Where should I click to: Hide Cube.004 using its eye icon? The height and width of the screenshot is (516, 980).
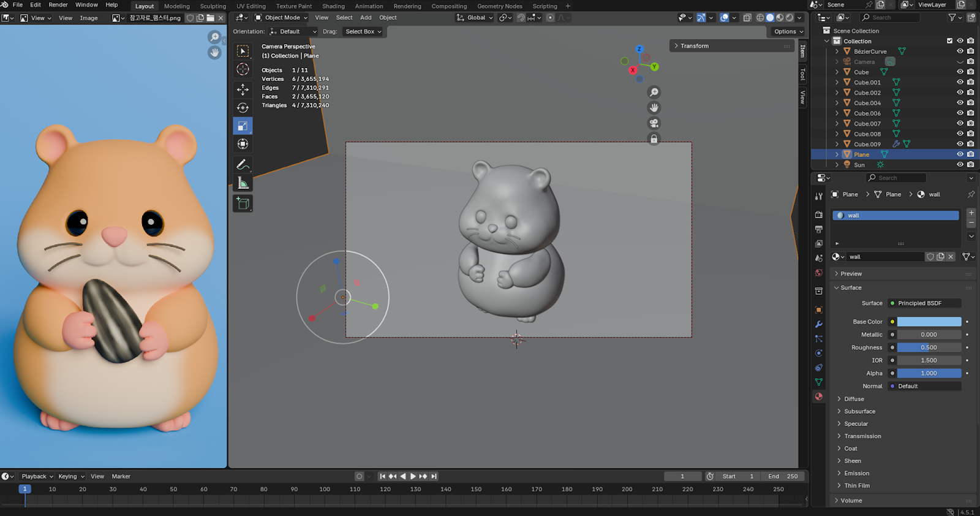click(x=960, y=103)
